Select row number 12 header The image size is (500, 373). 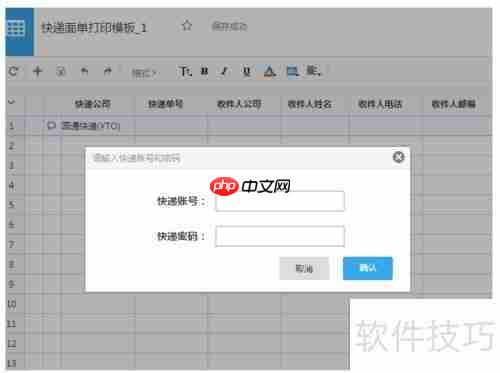[x=11, y=343]
